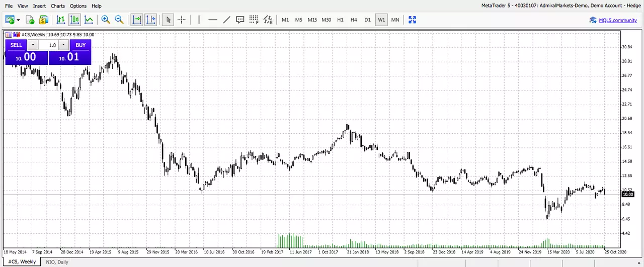This screenshot has width=644, height=267.
Task: Set timeframe to D1
Action: 367,20
